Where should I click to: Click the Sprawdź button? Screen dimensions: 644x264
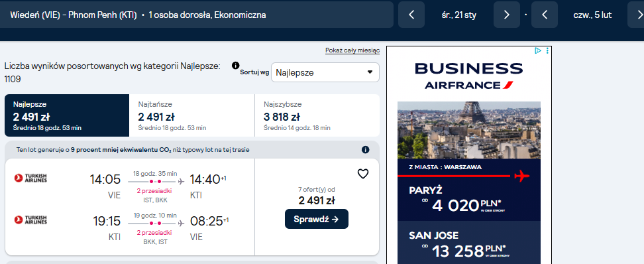click(x=317, y=219)
